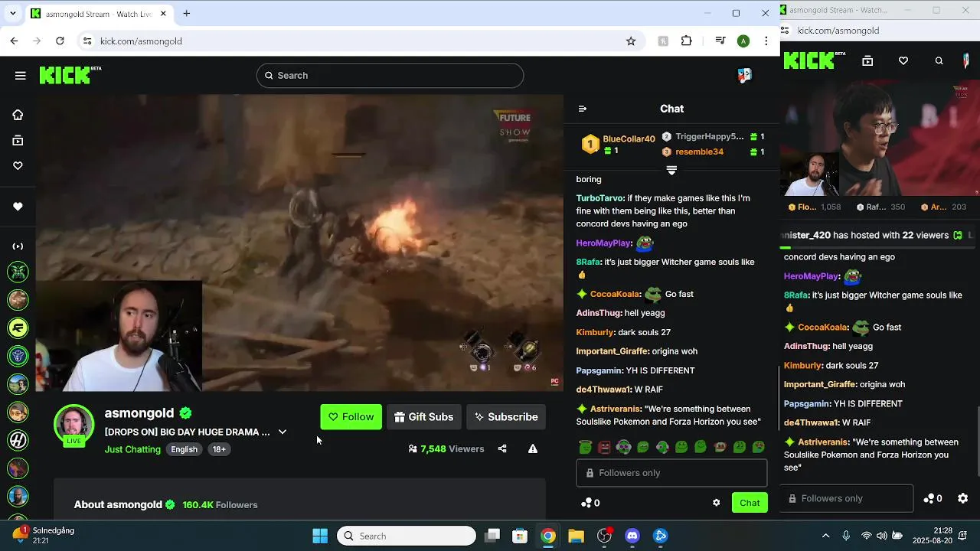Open the media controls icon in Chrome toolbar
This screenshot has height=551, width=980.
click(720, 41)
